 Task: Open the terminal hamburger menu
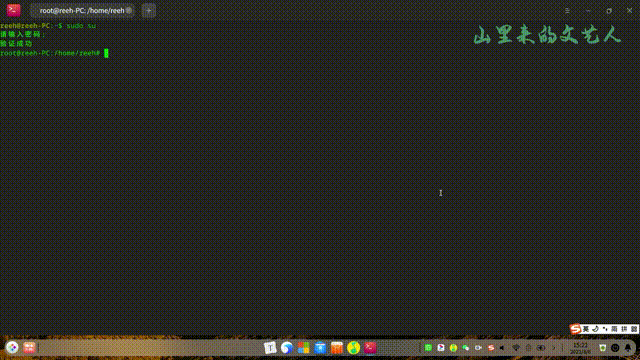tap(567, 11)
